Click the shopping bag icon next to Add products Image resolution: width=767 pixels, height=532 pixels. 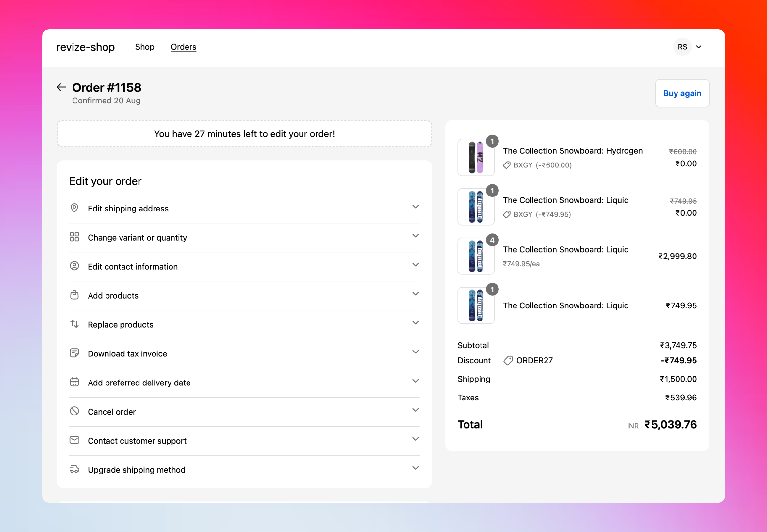(74, 295)
